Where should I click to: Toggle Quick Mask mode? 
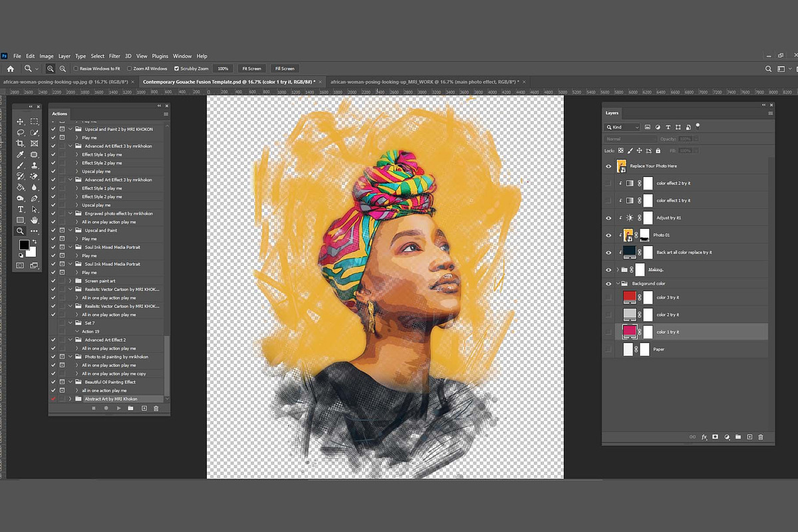[x=21, y=265]
